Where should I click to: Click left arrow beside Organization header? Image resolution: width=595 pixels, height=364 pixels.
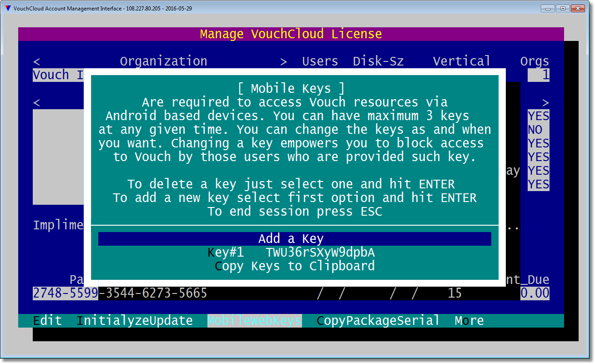pyautogui.click(x=36, y=61)
